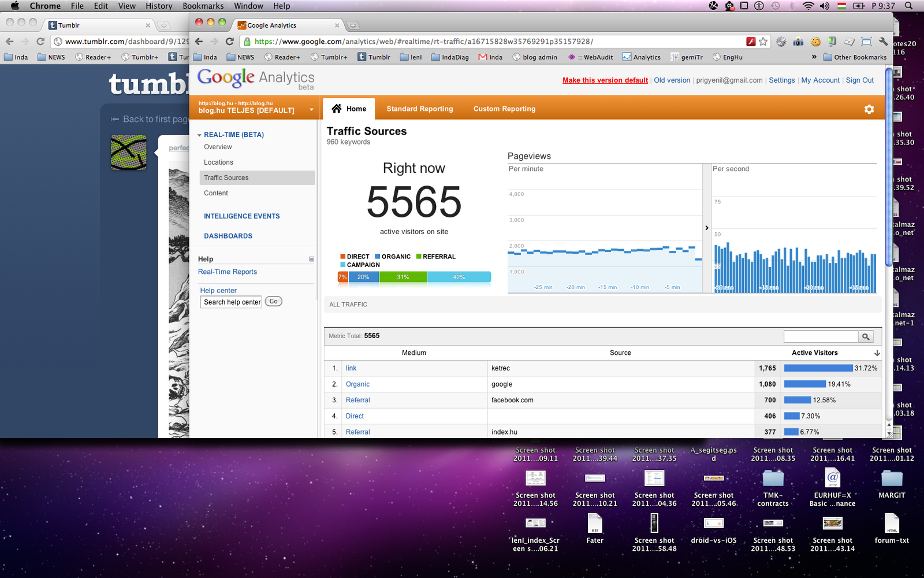Open the History menu
924x578 pixels.
[159, 6]
